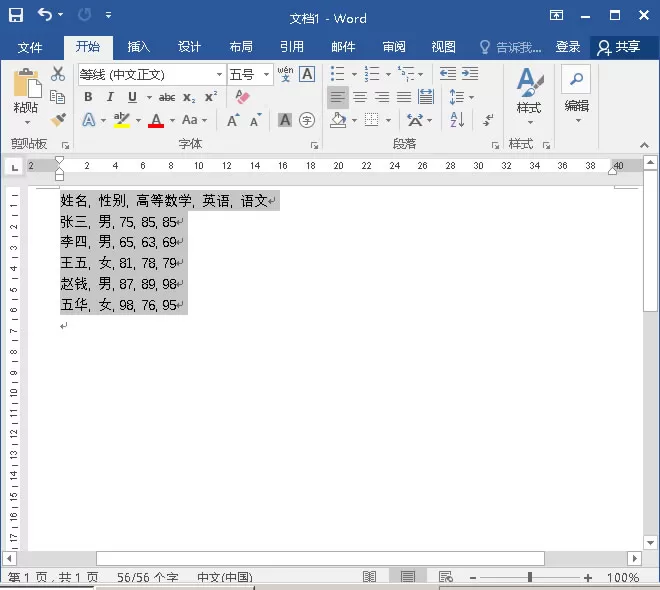Click the enclosed character icon

tap(307, 120)
